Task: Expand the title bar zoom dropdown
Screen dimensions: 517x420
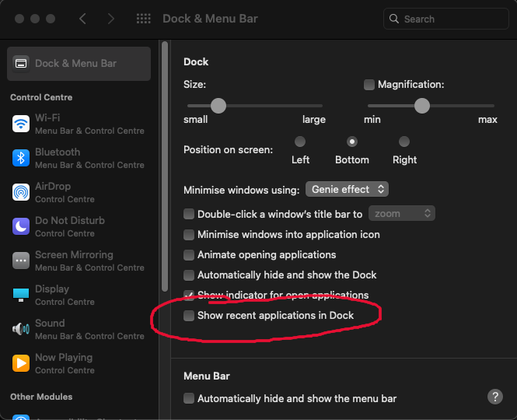Action: coord(401,213)
